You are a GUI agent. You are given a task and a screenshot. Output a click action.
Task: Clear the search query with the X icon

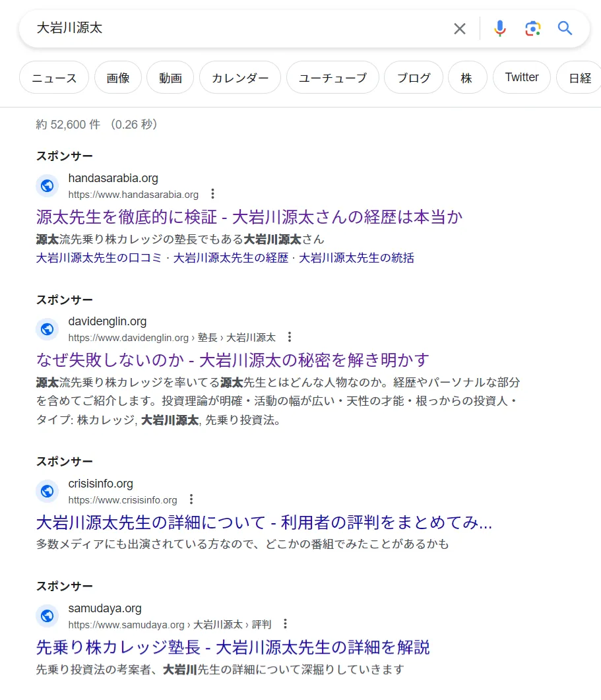tap(459, 28)
